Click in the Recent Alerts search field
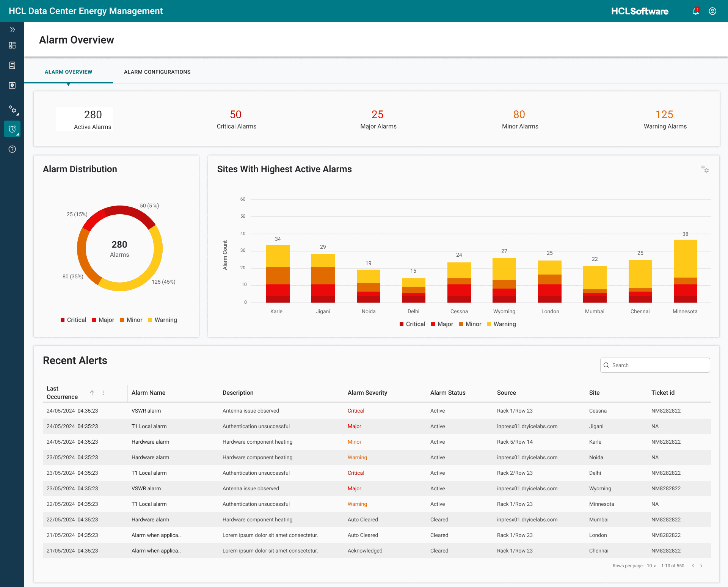Viewport: 728px width, 587px height. [x=655, y=365]
